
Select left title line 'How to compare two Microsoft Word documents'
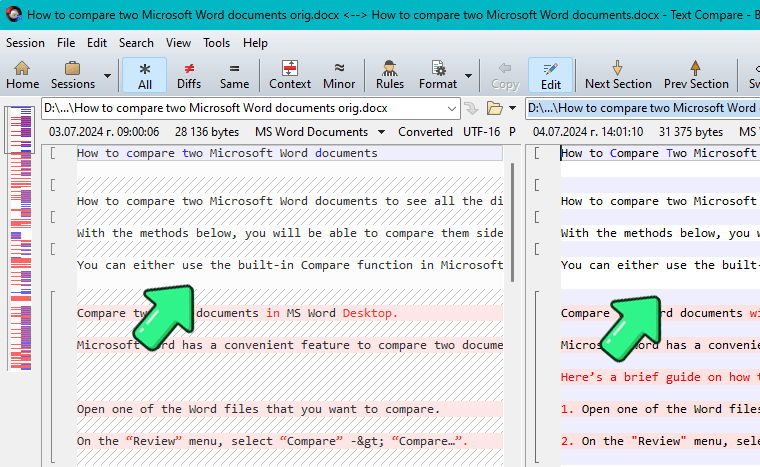point(289,153)
